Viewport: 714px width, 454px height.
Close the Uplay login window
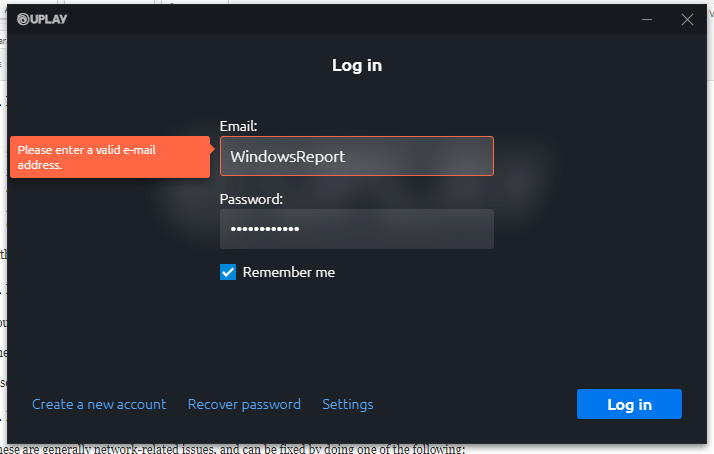click(687, 20)
